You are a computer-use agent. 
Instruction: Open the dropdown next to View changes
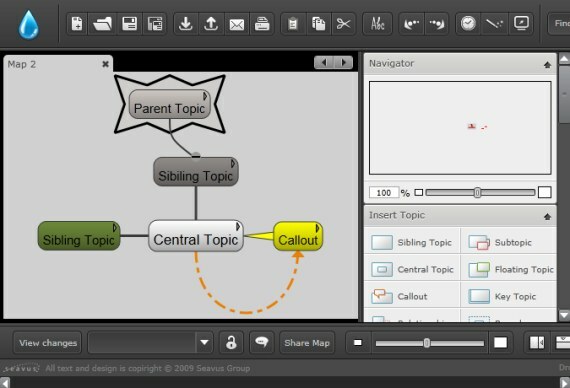[x=204, y=343]
